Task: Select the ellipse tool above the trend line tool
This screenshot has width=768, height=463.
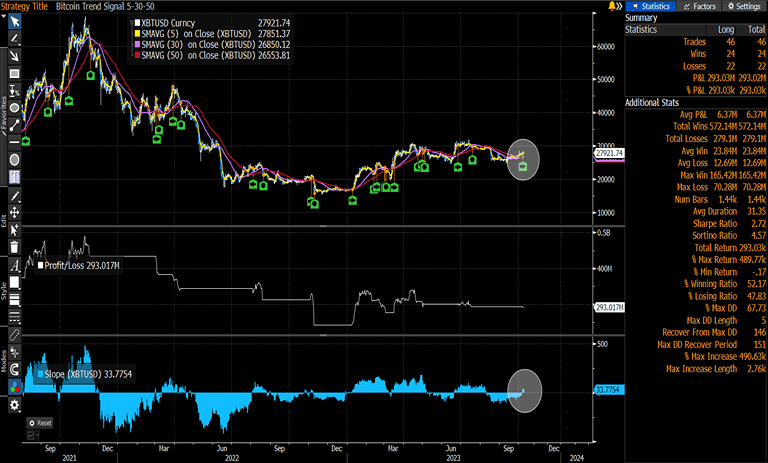Action: tap(15, 108)
